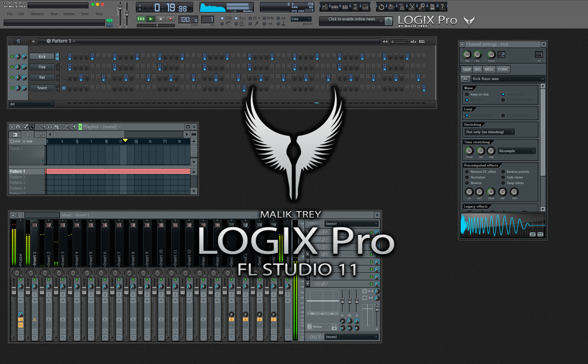Select the Slip tool in the Playlist toolbar

click(x=50, y=127)
